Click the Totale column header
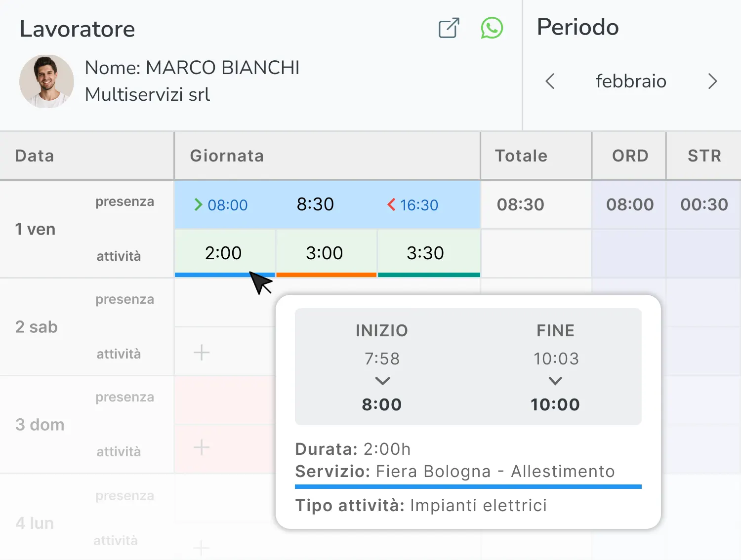This screenshot has width=741, height=560. point(521,156)
